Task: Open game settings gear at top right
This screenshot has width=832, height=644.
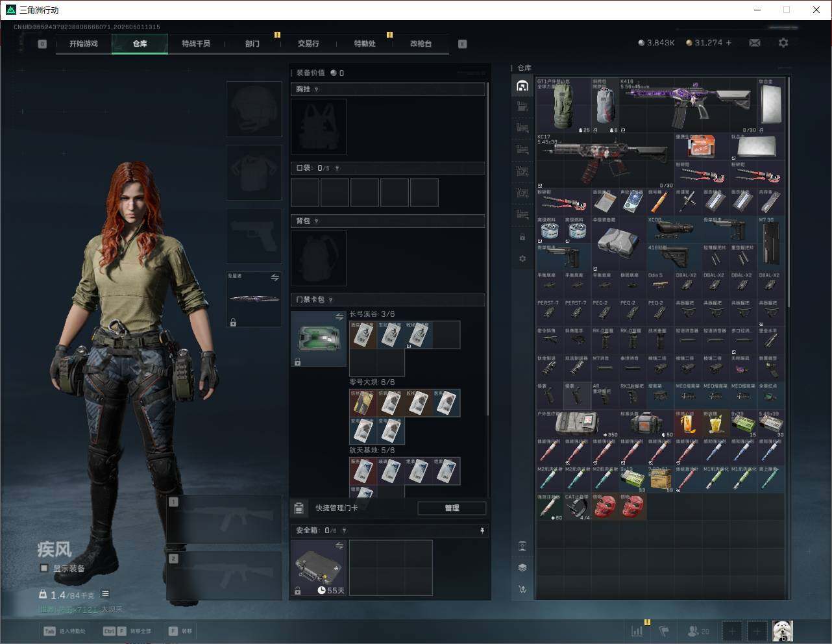Action: tap(783, 43)
